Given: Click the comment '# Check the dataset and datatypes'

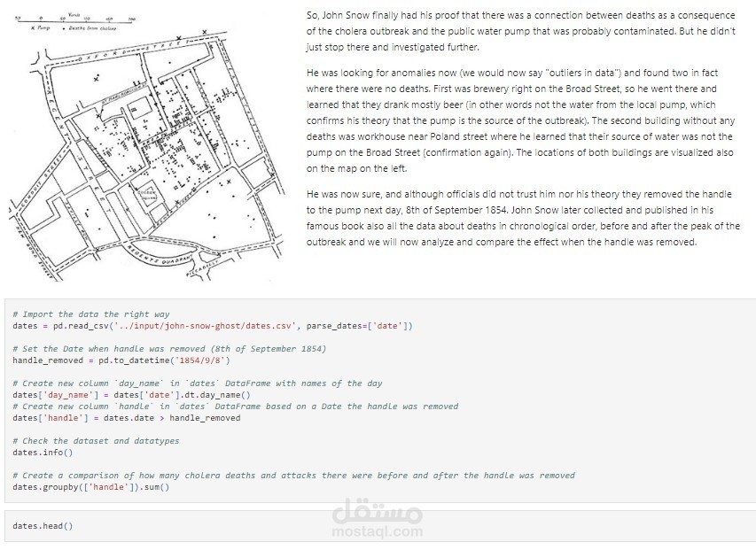Looking at the screenshot, I should pos(96,441).
